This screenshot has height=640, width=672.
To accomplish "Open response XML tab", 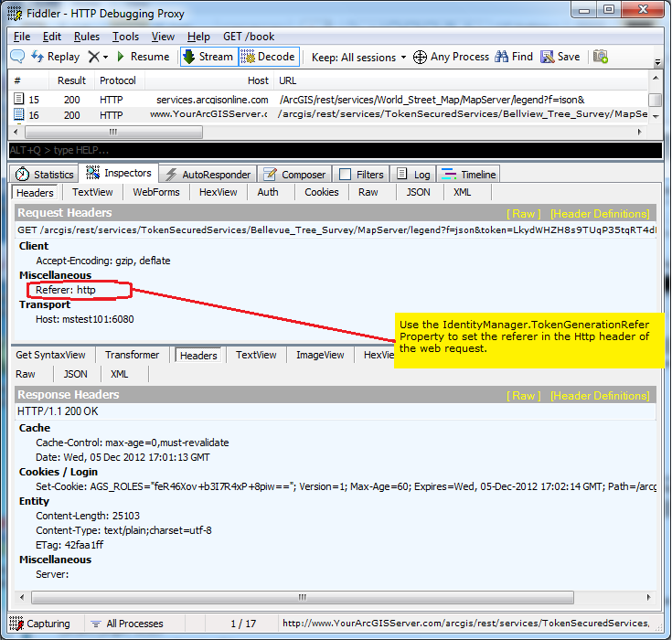I will (x=119, y=374).
